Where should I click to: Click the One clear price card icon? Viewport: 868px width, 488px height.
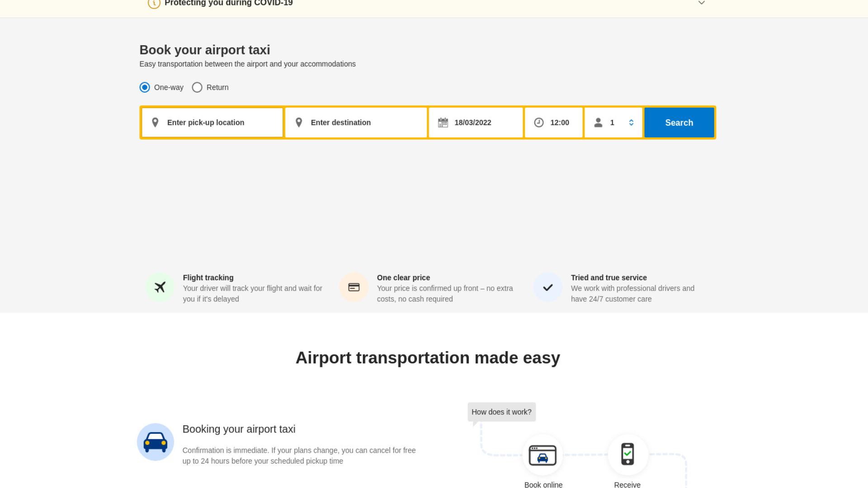(354, 287)
